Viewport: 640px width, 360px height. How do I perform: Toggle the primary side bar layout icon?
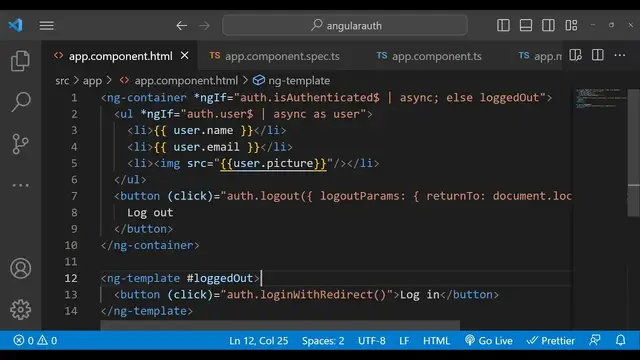point(503,25)
